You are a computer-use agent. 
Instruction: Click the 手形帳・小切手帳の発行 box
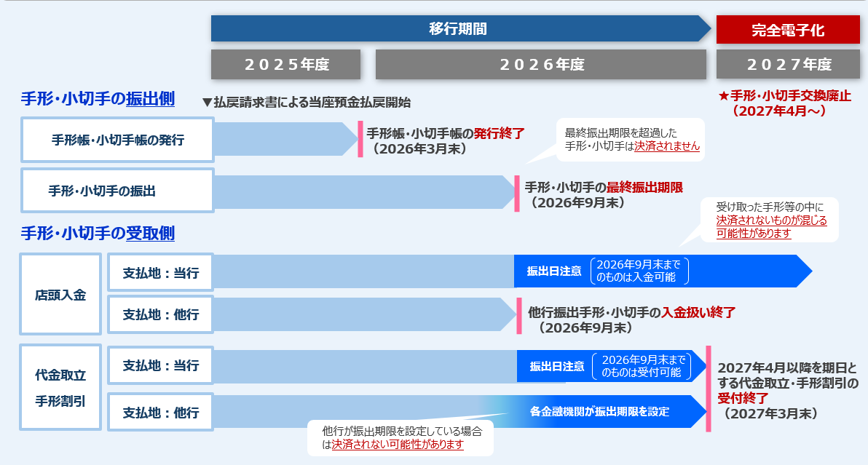[x=117, y=140]
